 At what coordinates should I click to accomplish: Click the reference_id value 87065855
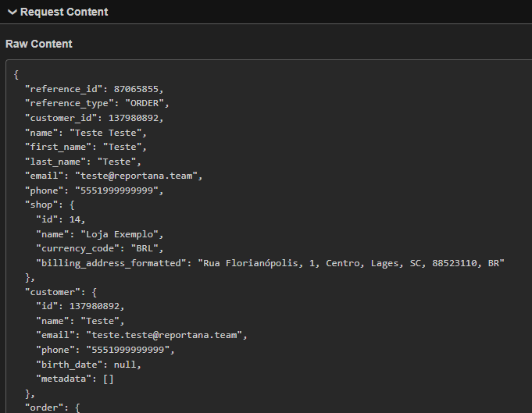click(137, 88)
